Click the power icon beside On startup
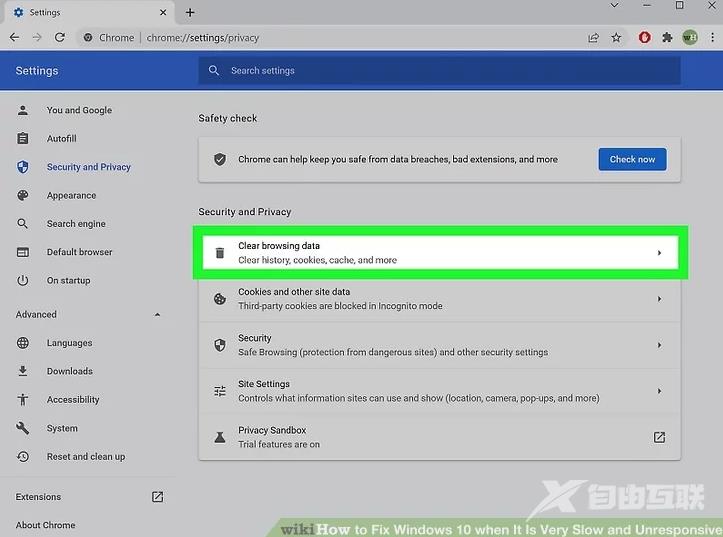Image resolution: width=723 pixels, height=537 pixels. [x=23, y=280]
